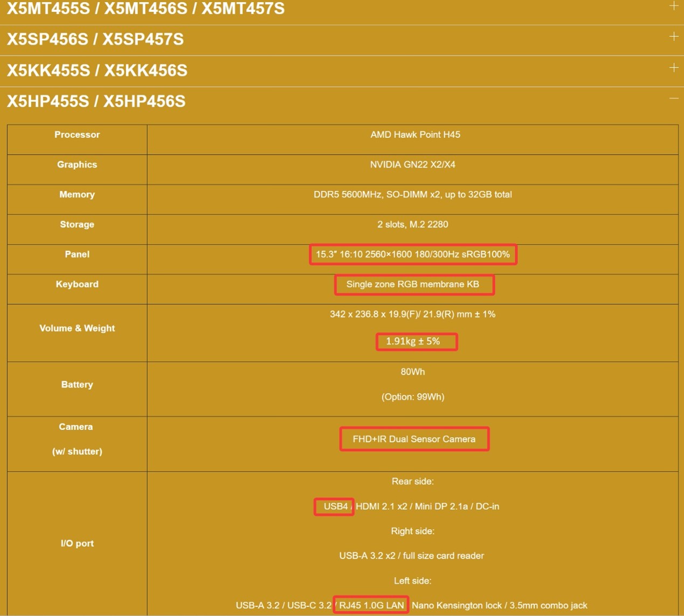Expand the X5KK455S / X5KK456S section
The height and width of the screenshot is (616, 684).
342,71
